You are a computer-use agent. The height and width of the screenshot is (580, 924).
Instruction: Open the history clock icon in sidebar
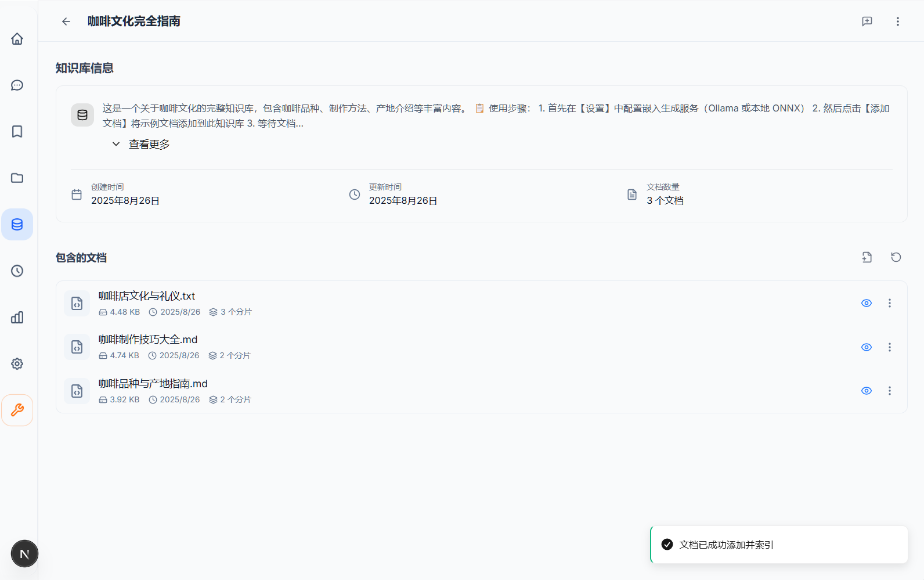pyautogui.click(x=17, y=271)
